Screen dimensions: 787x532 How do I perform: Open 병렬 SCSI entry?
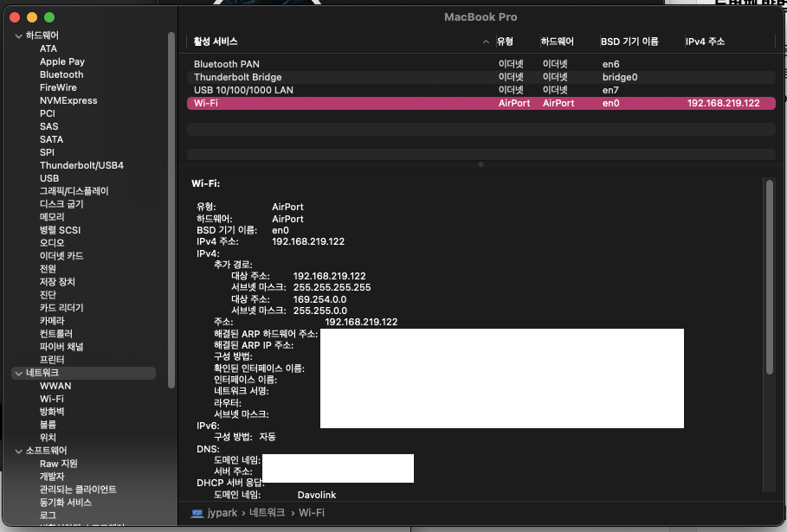click(x=60, y=230)
